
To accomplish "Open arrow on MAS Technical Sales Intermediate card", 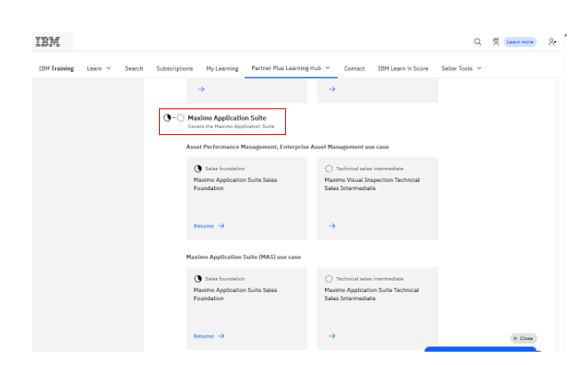I will click(332, 336).
